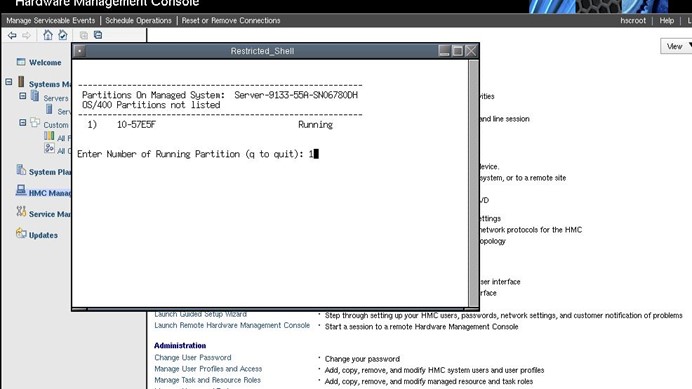Click the individual server icon under Servers

click(x=49, y=110)
